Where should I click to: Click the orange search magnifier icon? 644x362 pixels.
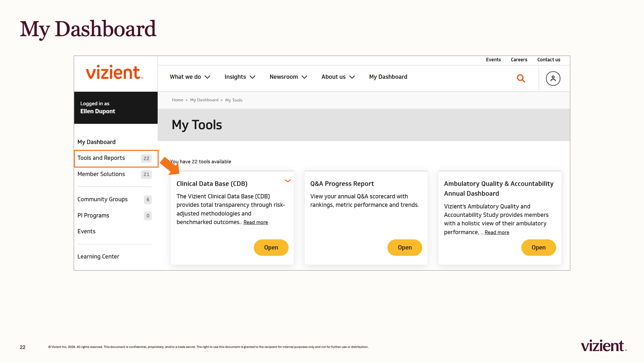521,78
